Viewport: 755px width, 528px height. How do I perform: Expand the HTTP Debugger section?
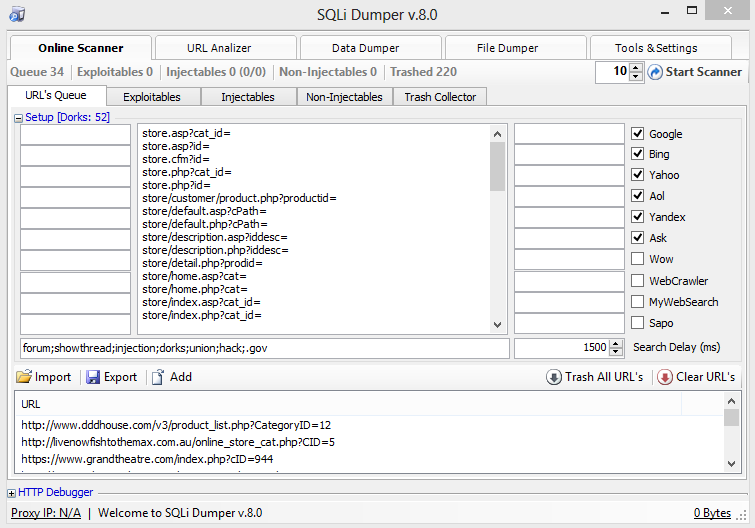(x=12, y=493)
